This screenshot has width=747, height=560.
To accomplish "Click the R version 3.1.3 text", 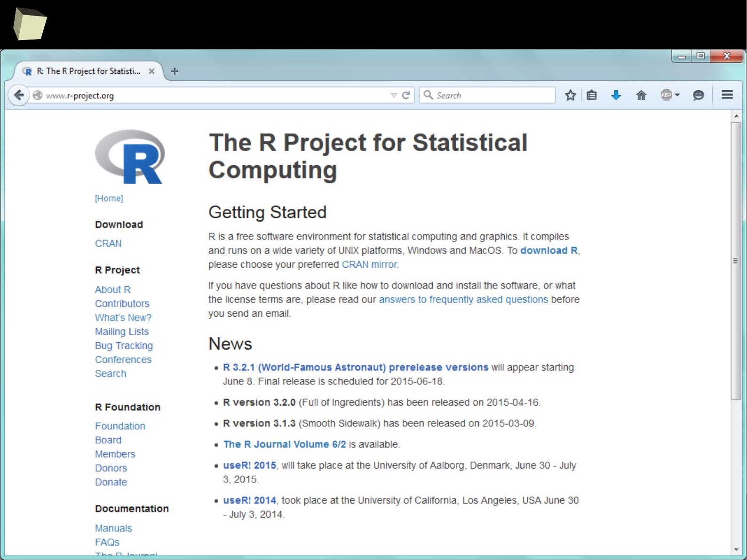I will tap(259, 423).
